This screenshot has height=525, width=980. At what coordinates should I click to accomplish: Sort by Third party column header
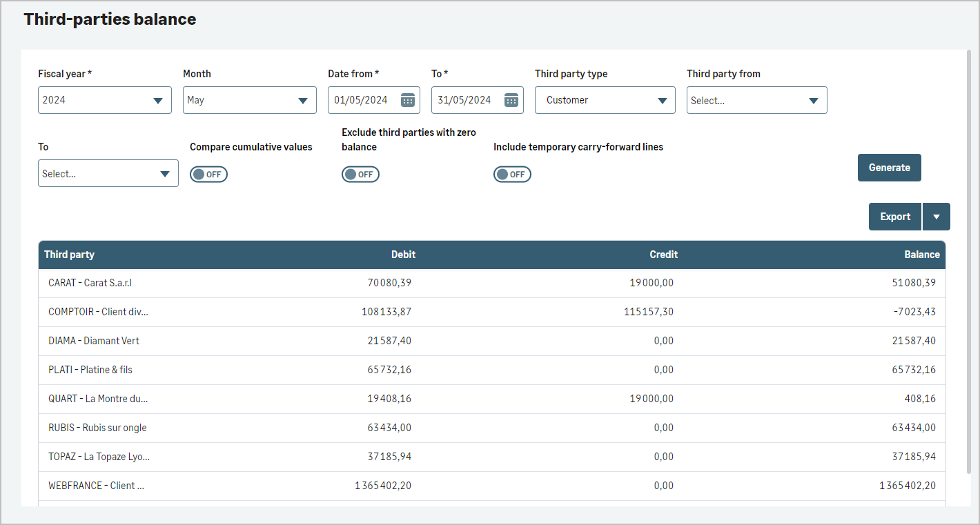(70, 255)
